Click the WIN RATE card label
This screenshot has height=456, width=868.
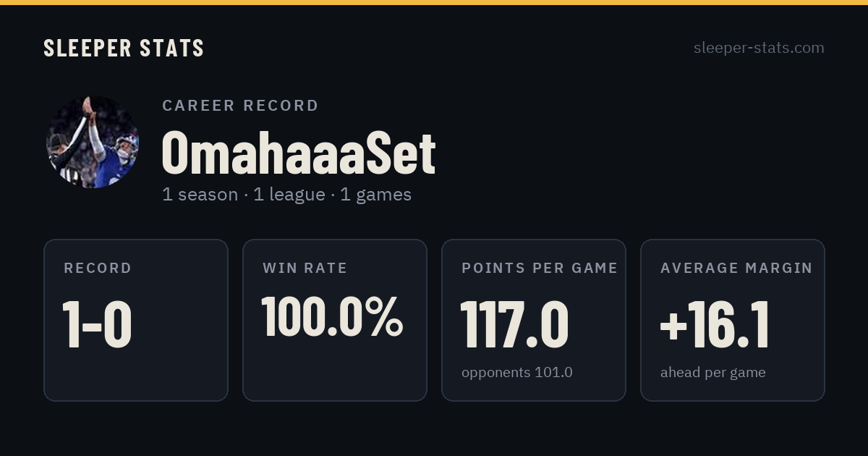305,269
